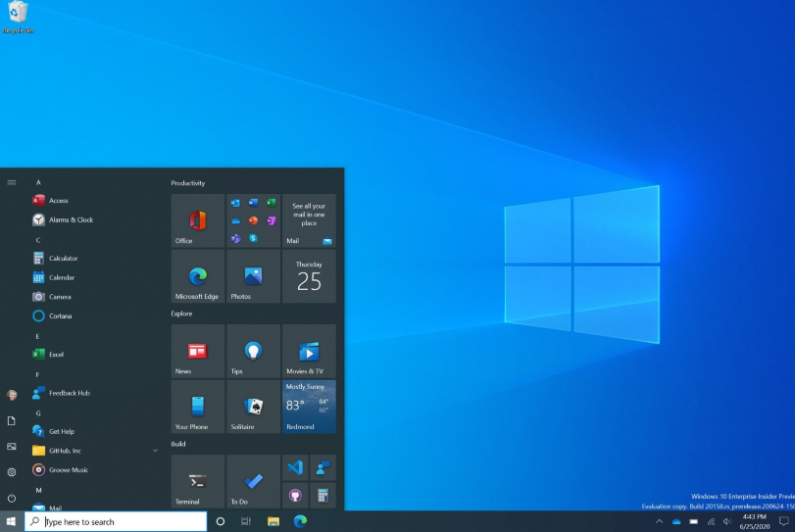The height and width of the screenshot is (532, 795).
Task: Open the Your Phone tile
Action: 198,407
